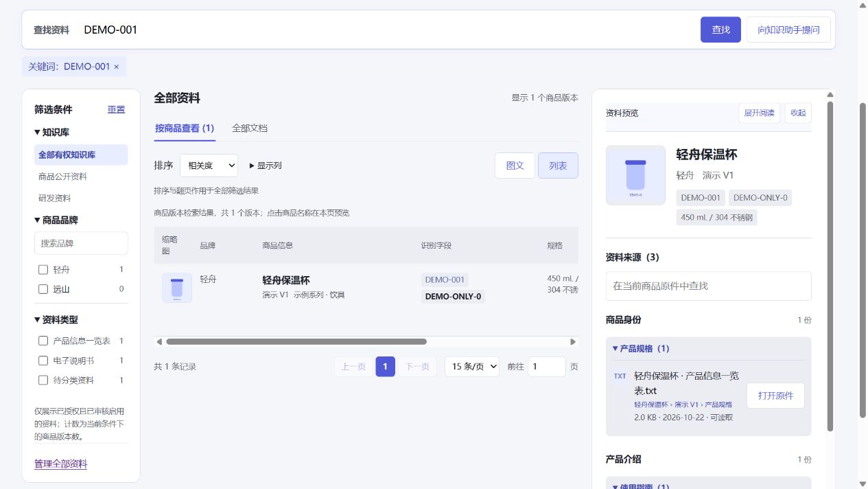Image resolution: width=868 pixels, height=489 pixels.
Task: Open the large cup image in the preview
Action: [635, 175]
